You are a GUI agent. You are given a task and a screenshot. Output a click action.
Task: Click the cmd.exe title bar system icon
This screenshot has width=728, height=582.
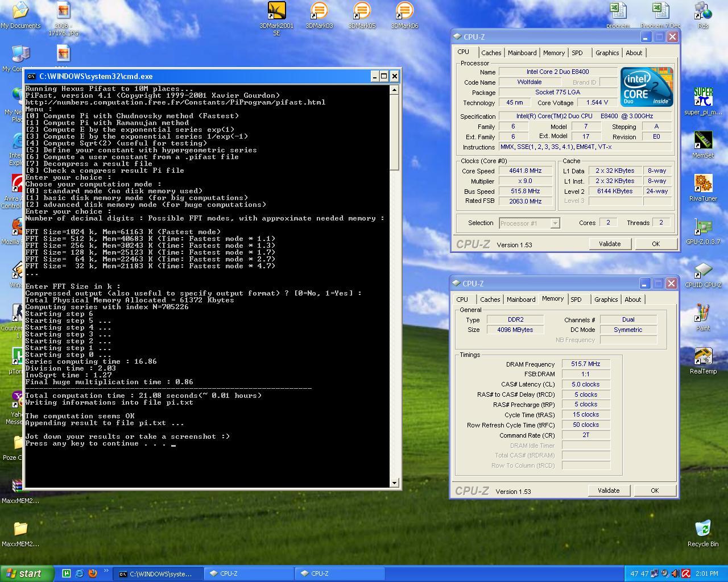32,76
